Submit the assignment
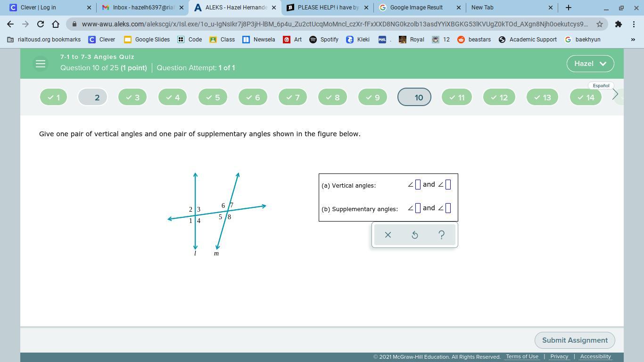Viewport: 644px width, 362px height. coord(575,340)
